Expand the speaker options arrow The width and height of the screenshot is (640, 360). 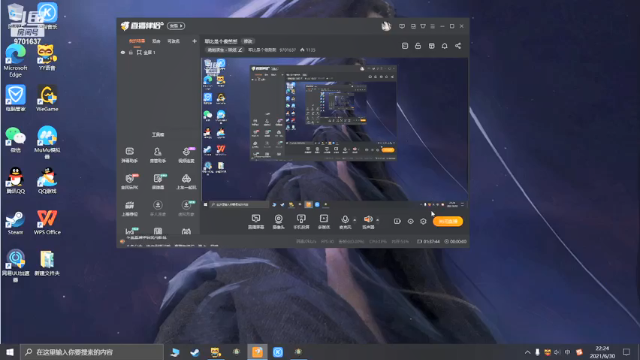coord(378,220)
